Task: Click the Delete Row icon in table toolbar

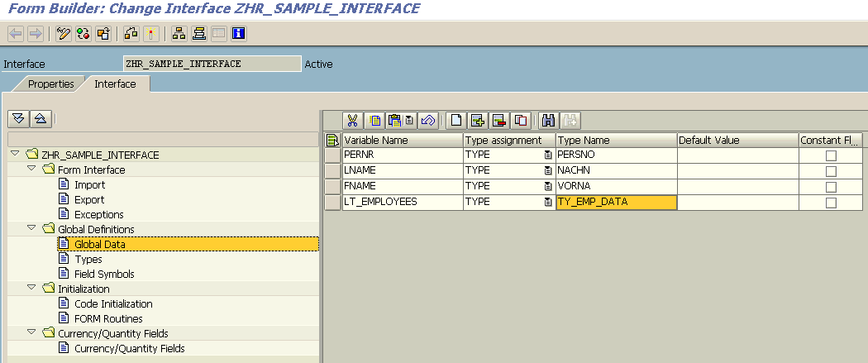Action: (498, 121)
